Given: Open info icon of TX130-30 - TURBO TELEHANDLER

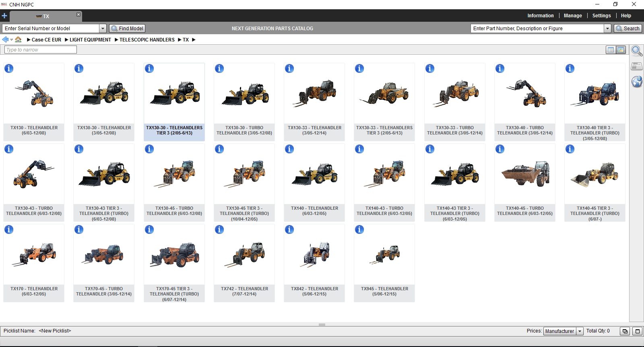Looking at the screenshot, I should [219, 68].
